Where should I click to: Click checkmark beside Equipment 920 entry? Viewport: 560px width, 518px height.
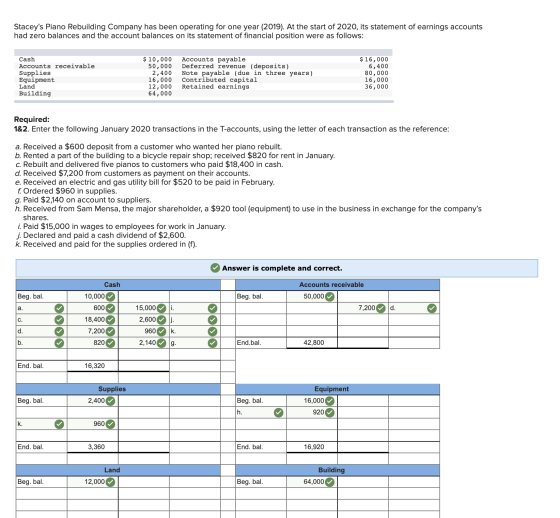pos(330,413)
